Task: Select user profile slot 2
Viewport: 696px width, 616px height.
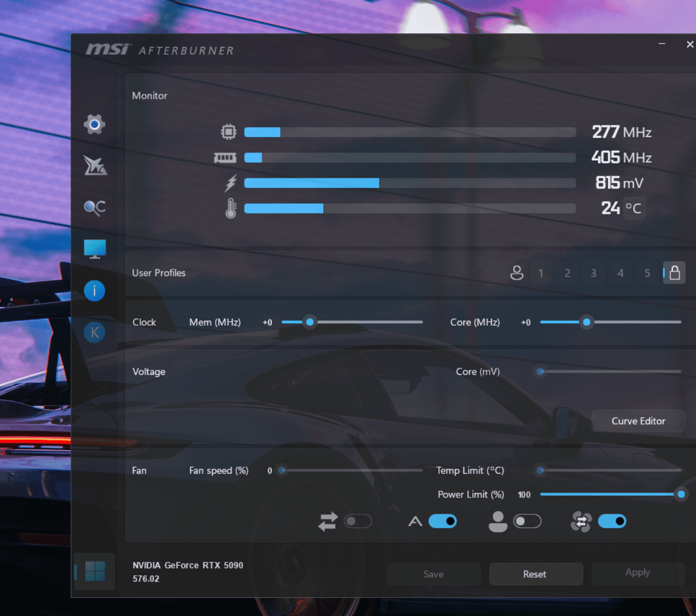Action: tap(567, 273)
